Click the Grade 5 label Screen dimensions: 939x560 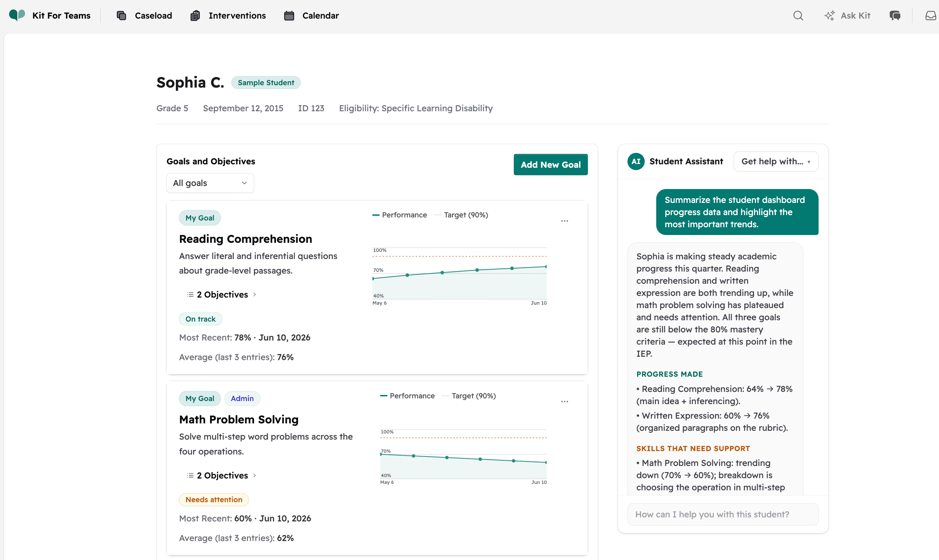[x=173, y=108]
